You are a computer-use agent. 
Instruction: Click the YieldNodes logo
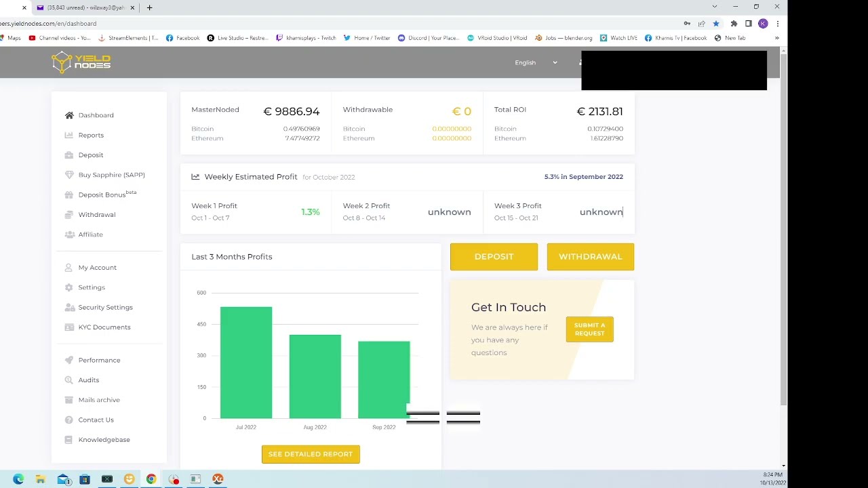(81, 62)
